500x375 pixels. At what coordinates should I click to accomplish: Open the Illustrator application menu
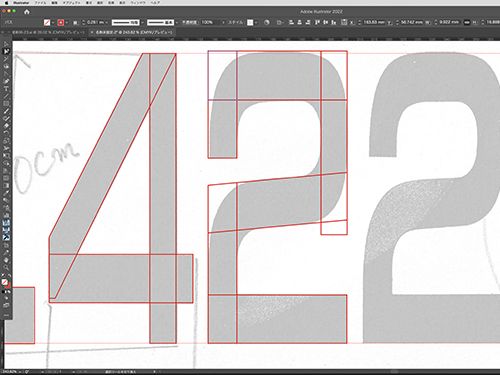[x=21, y=3]
